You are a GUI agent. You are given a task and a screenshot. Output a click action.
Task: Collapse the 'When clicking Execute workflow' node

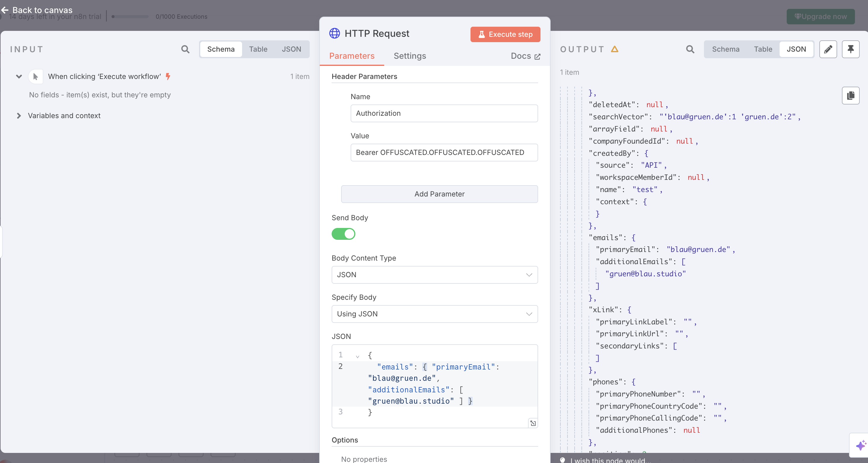[x=19, y=77]
